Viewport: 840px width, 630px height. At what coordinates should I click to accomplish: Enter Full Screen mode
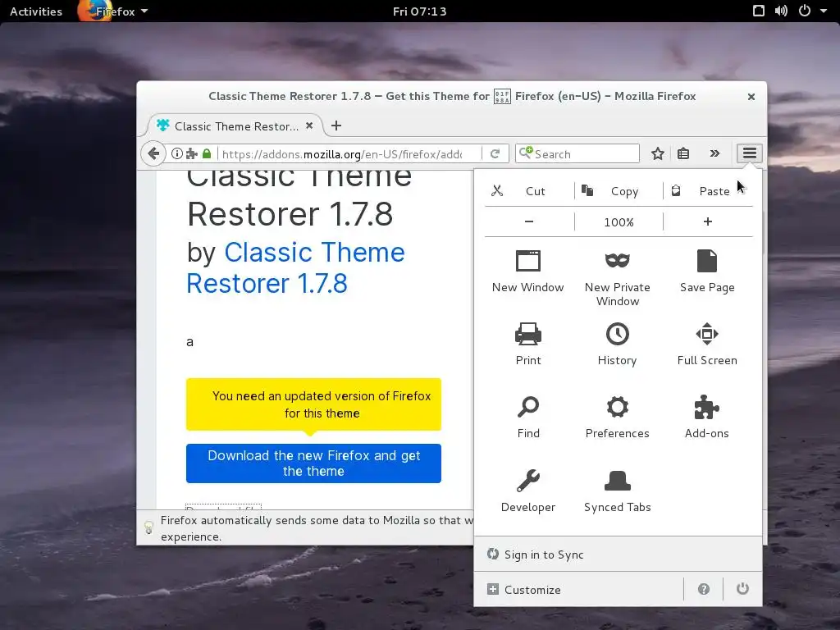coord(707,345)
